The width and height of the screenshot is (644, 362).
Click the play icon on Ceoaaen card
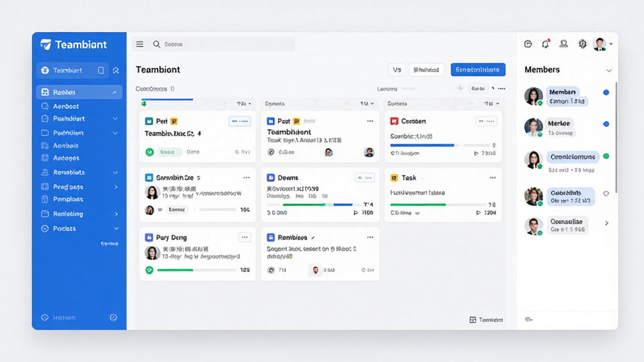[x=477, y=153]
